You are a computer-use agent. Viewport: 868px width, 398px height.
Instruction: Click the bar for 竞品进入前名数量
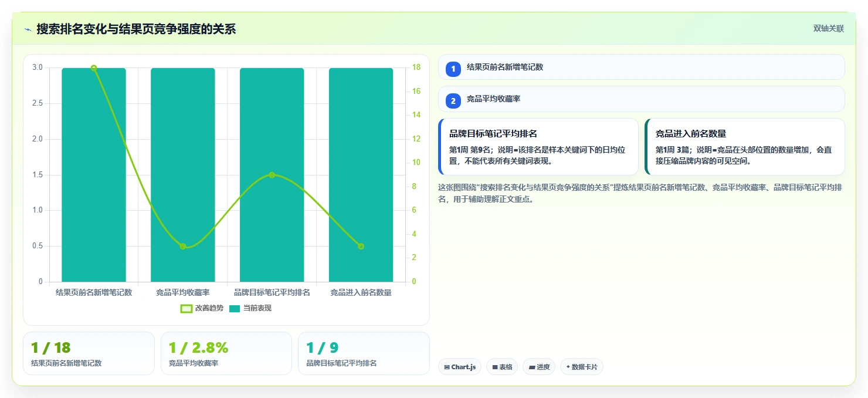(361, 175)
